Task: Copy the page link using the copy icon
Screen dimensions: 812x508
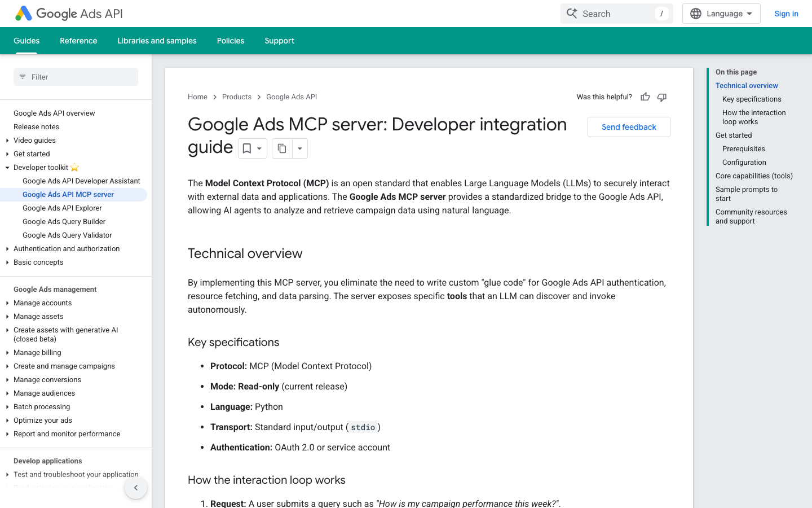Action: pyautogui.click(x=282, y=148)
